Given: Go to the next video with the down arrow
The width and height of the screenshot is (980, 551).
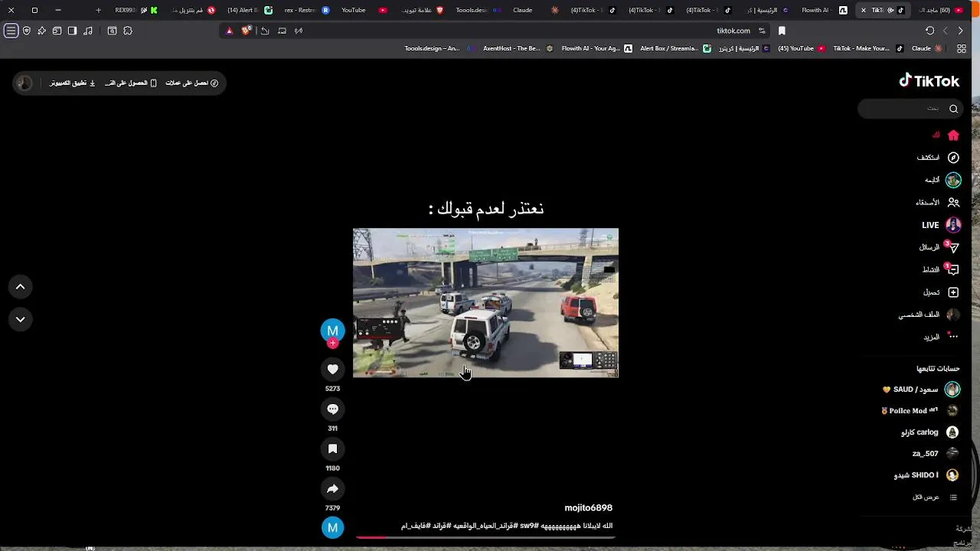Looking at the screenshot, I should [21, 319].
